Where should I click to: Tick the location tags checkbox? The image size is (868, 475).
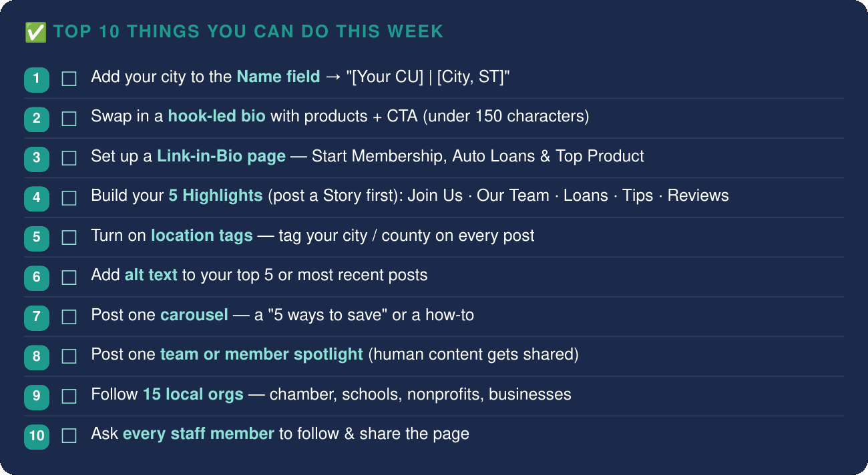click(69, 238)
